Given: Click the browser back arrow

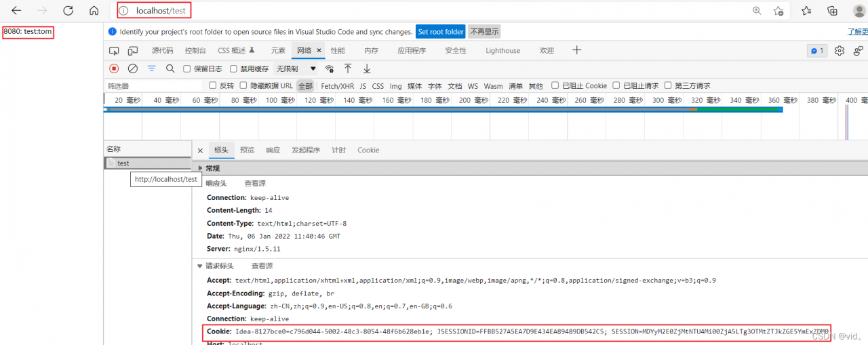Looking at the screenshot, I should coord(16,11).
